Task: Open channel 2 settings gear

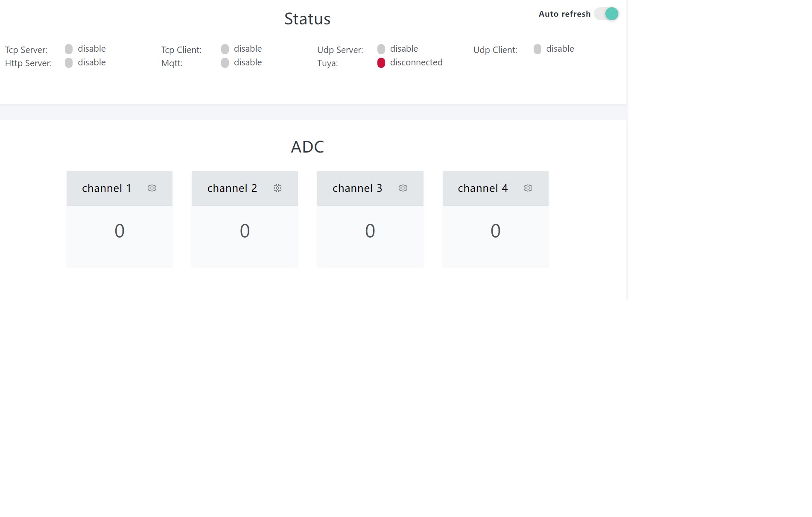Action: (x=277, y=188)
